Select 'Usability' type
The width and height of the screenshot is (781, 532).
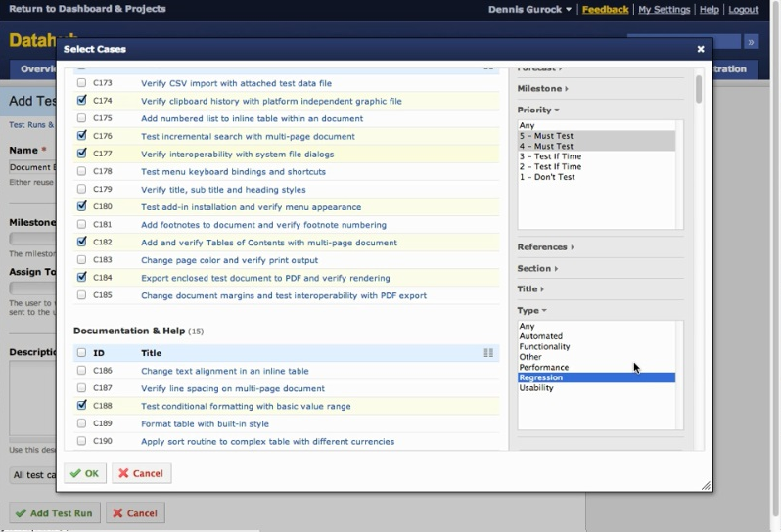(597, 387)
